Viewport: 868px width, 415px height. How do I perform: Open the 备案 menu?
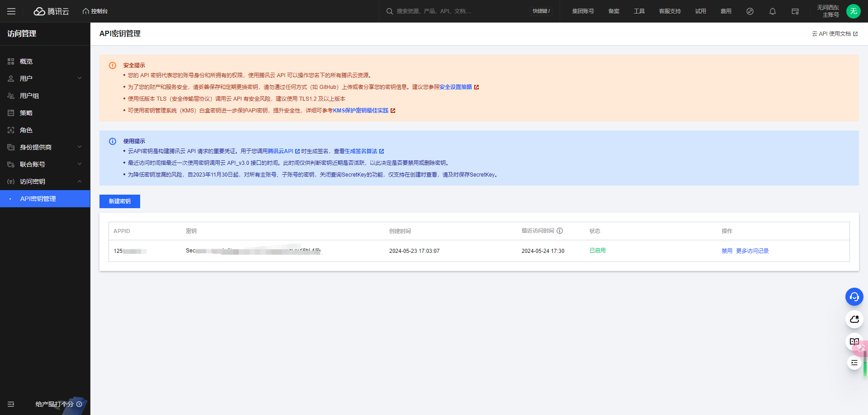click(x=613, y=11)
